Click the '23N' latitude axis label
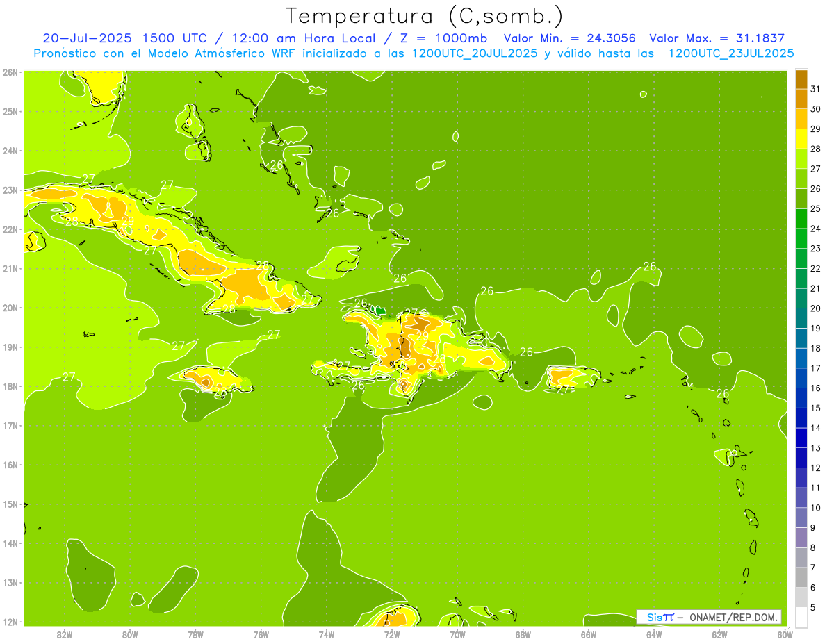834x644 pixels. [10, 190]
